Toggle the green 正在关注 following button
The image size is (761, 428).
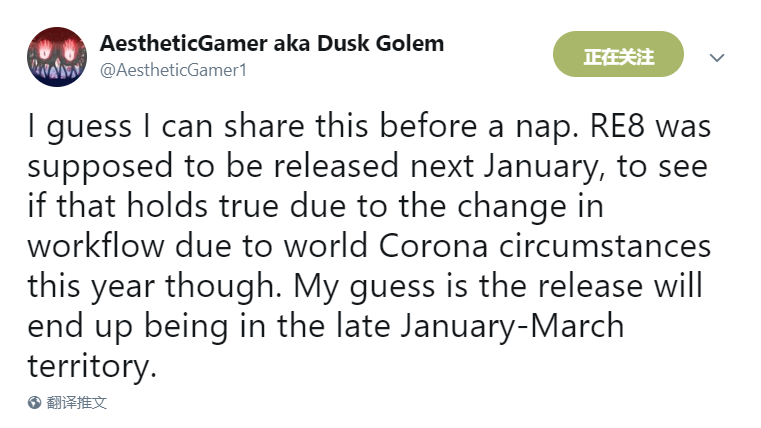pyautogui.click(x=618, y=54)
